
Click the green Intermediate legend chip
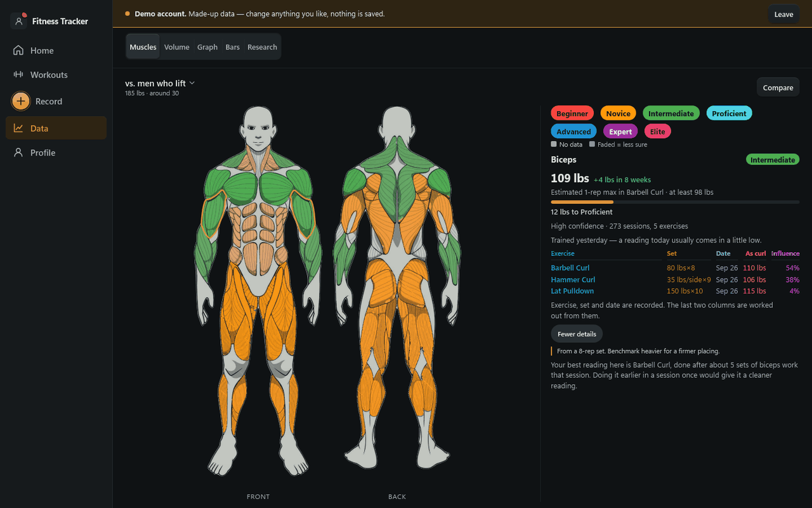[x=671, y=114]
